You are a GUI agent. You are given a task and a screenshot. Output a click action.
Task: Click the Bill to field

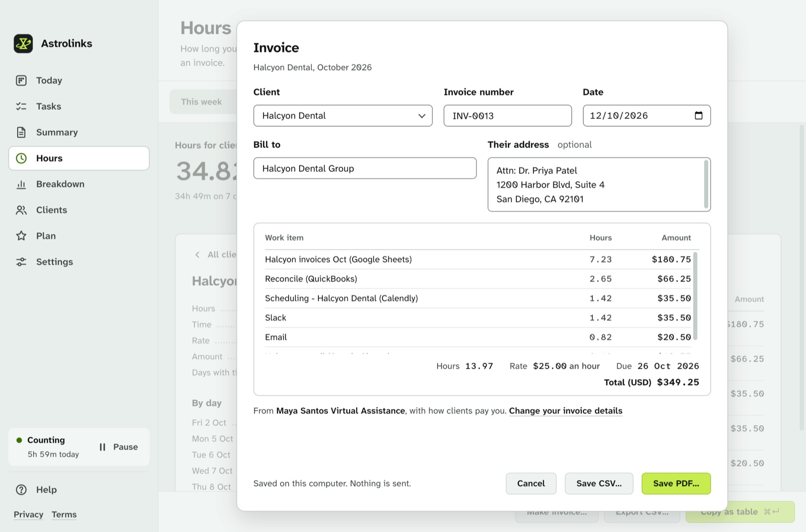365,169
